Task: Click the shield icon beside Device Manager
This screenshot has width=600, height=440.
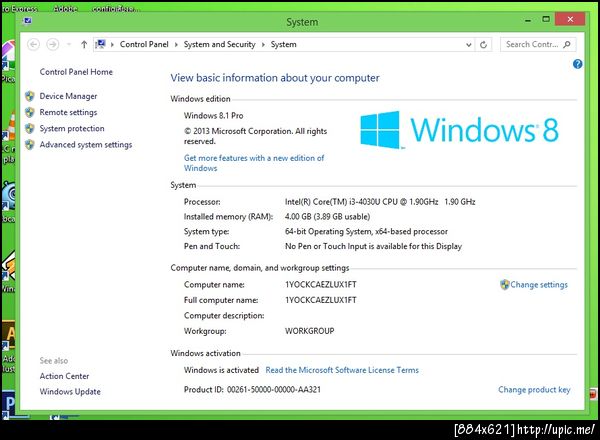Action: [x=30, y=96]
